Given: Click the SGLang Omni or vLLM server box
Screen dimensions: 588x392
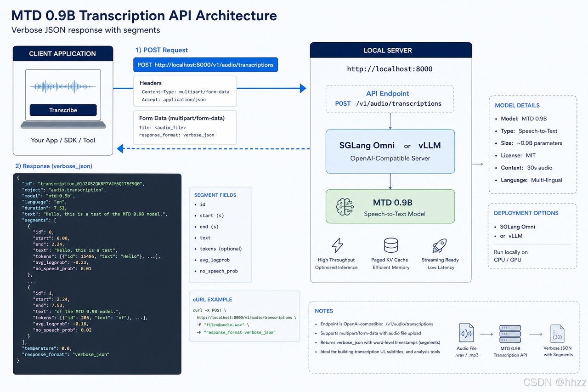Looking at the screenshot, I should coord(390,151).
